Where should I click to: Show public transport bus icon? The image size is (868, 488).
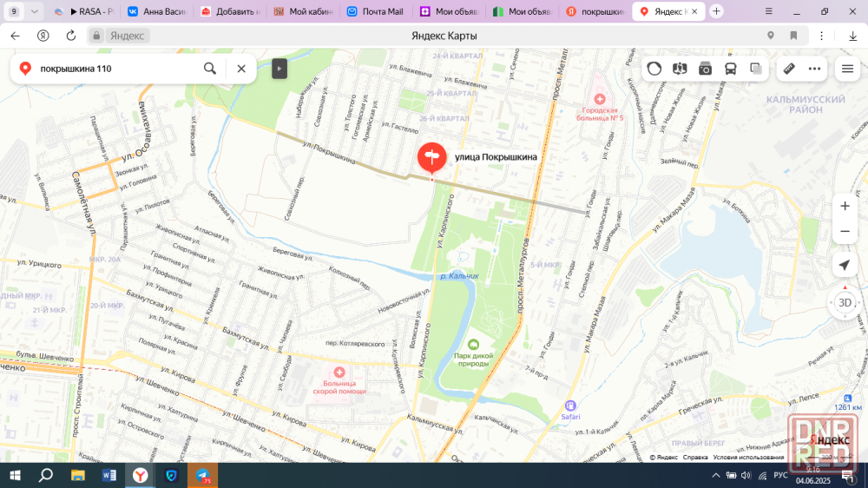pyautogui.click(x=731, y=69)
